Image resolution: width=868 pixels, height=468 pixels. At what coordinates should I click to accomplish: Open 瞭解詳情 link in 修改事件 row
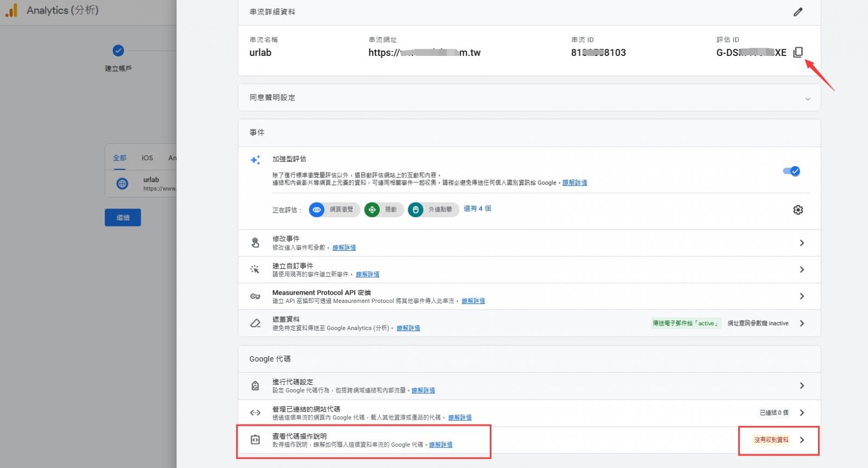coord(344,248)
